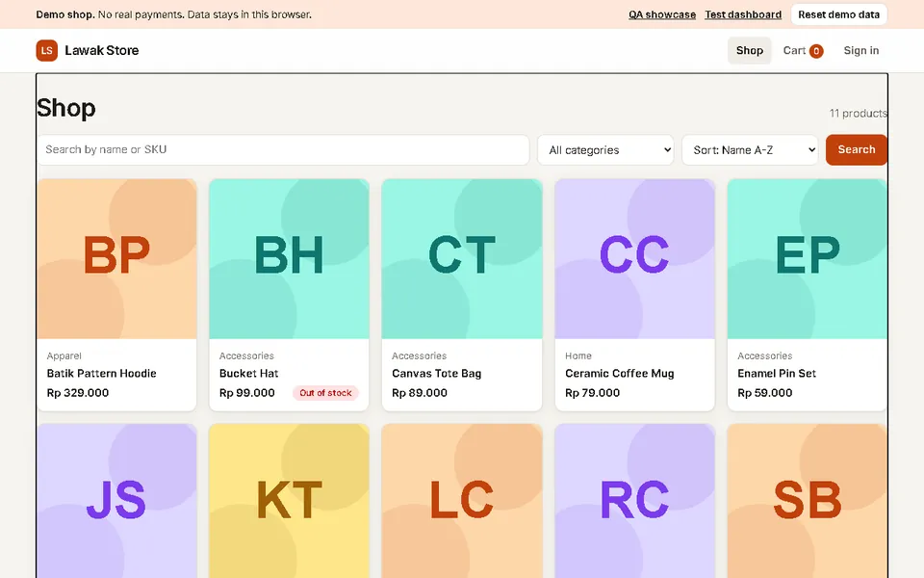This screenshot has width=924, height=578.
Task: Click the Home category label
Action: point(578,356)
